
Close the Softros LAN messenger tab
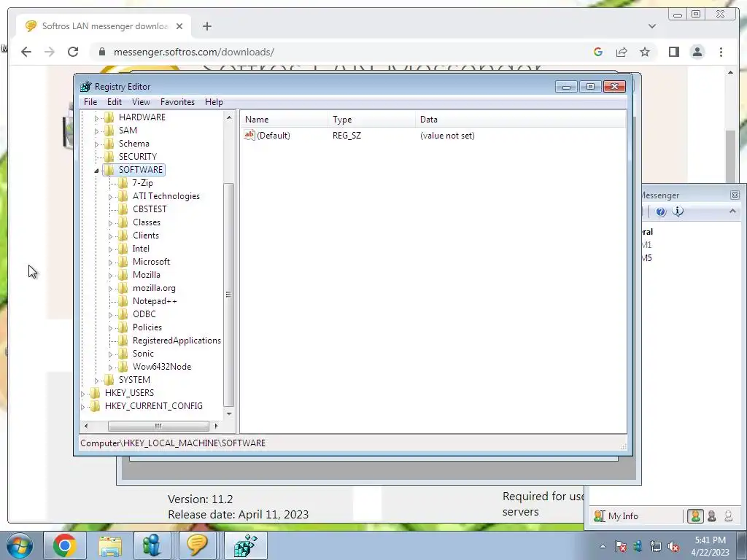pos(179,26)
